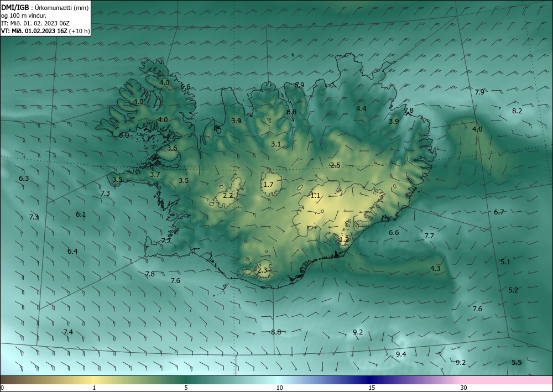This screenshot has height=392, width=553.
Task: Click the 5.5 value on the map
Action: [517, 362]
